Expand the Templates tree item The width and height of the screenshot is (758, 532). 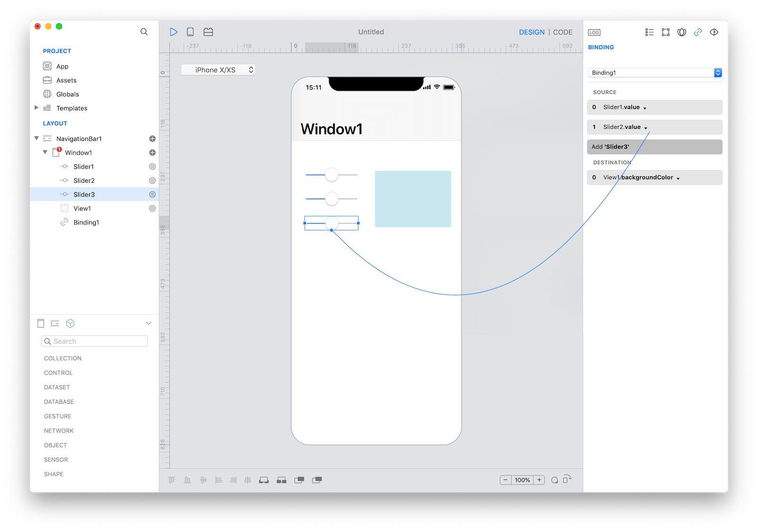[36, 108]
